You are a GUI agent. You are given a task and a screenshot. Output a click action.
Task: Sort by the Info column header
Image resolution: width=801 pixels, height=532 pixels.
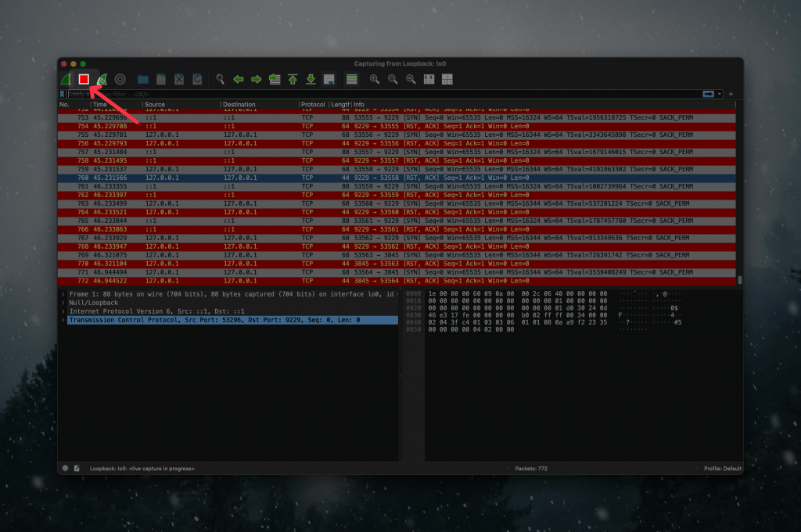pos(544,104)
